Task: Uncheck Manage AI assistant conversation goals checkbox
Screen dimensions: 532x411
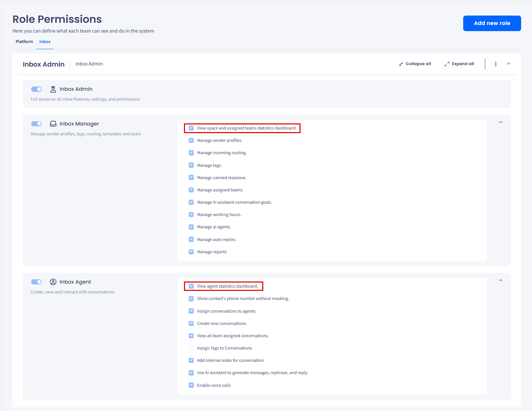Action: 191,202
